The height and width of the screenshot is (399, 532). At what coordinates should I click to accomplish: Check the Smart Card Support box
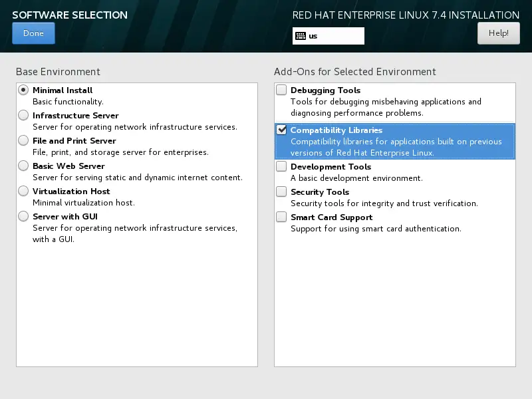point(281,217)
